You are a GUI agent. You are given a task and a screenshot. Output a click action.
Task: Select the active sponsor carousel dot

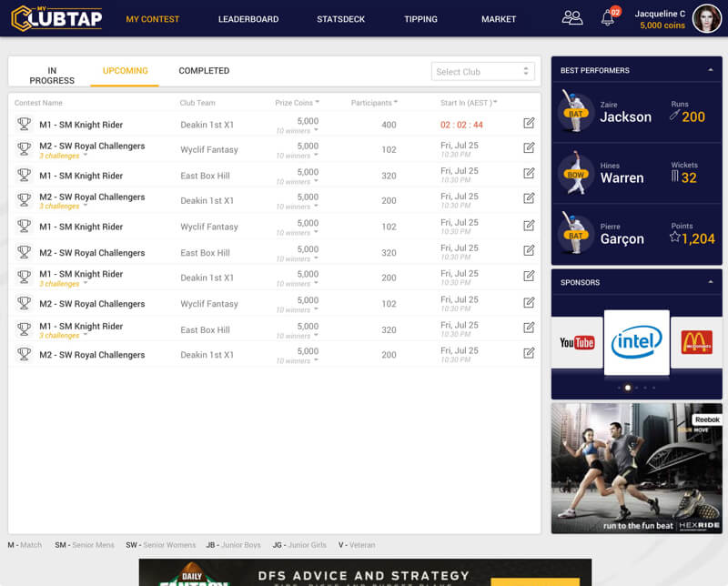point(628,388)
